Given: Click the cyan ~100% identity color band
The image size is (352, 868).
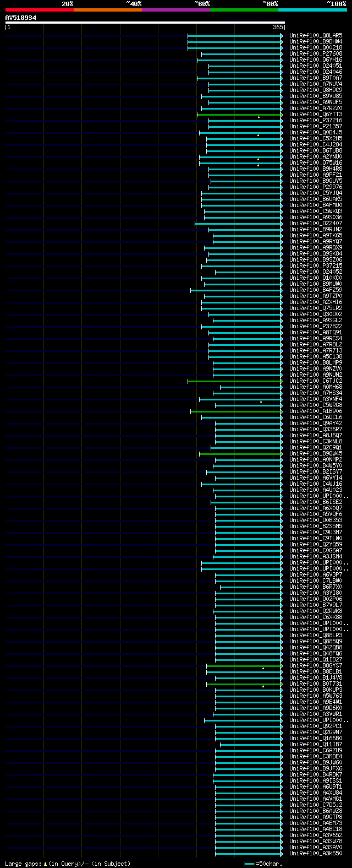Looking at the screenshot, I should point(312,9).
